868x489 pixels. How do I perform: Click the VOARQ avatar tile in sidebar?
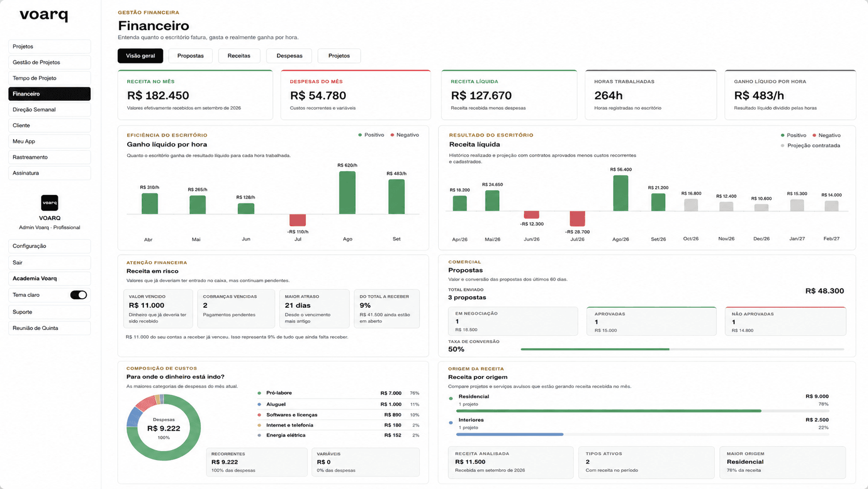tap(50, 203)
